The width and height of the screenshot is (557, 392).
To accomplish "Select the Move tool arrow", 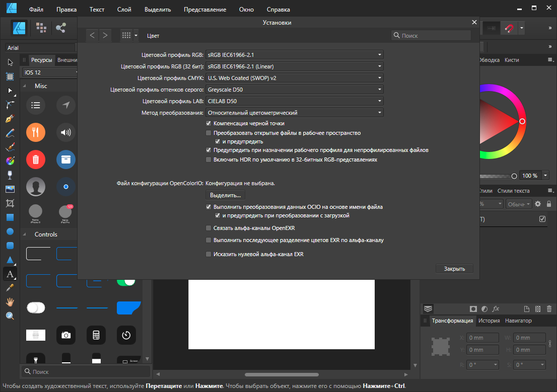I will [x=10, y=62].
